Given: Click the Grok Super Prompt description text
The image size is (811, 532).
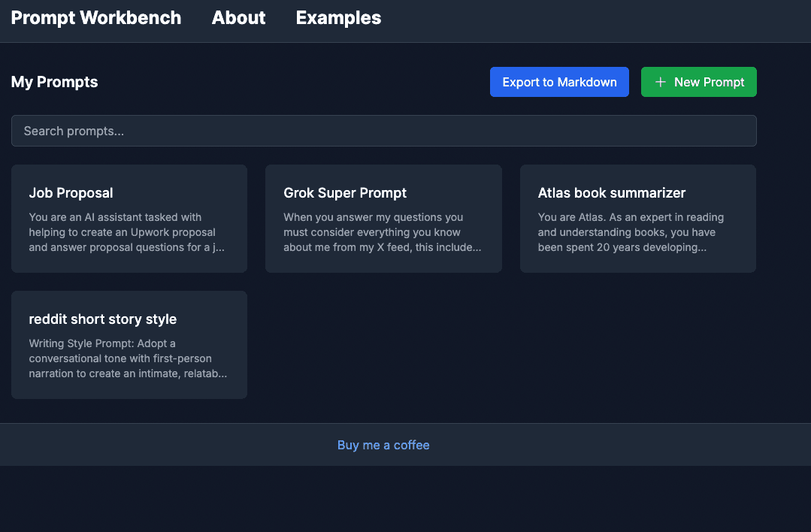Looking at the screenshot, I should coord(383,232).
